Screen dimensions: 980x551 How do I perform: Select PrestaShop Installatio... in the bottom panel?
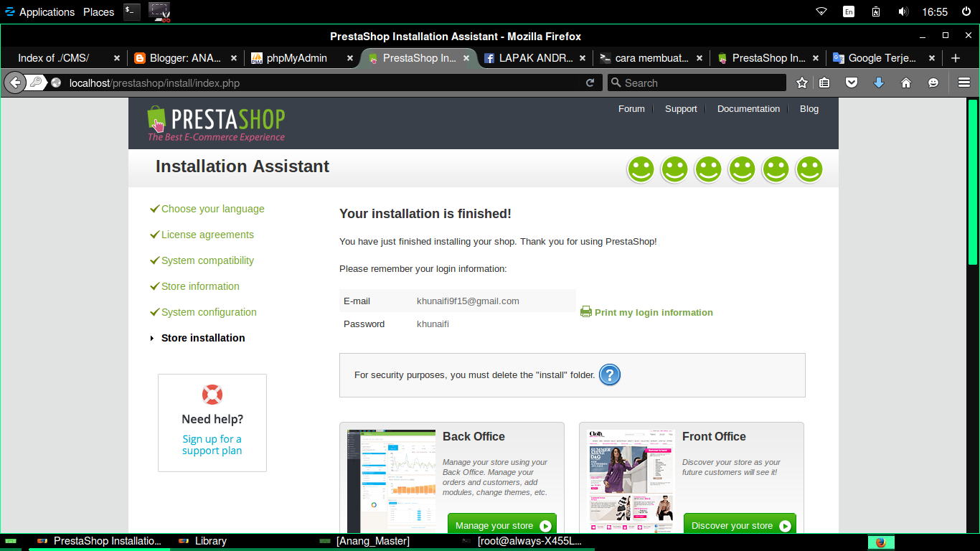coord(100,541)
